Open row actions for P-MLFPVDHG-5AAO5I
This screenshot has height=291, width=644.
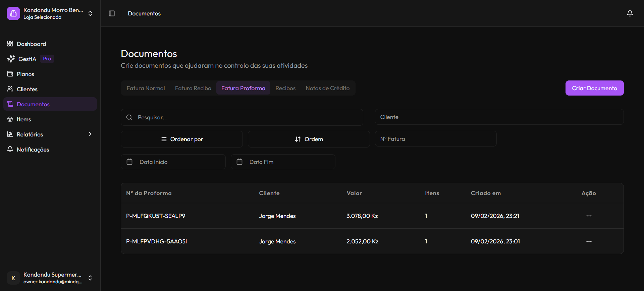tap(589, 241)
